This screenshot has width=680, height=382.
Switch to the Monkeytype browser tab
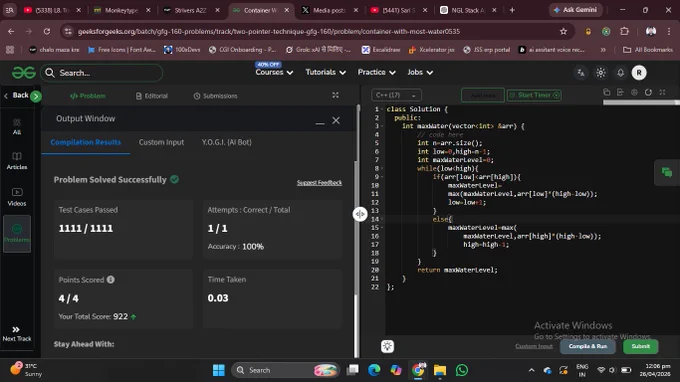tap(121, 10)
